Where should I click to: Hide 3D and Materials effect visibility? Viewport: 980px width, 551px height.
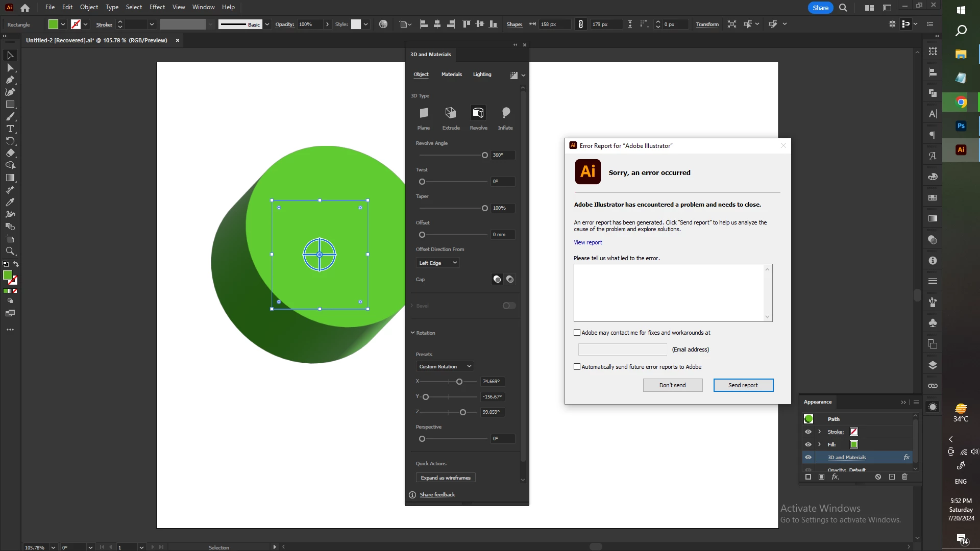pos(808,457)
